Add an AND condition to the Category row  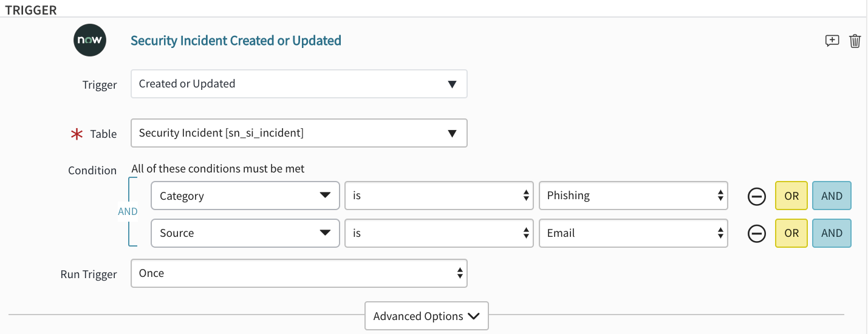click(832, 196)
